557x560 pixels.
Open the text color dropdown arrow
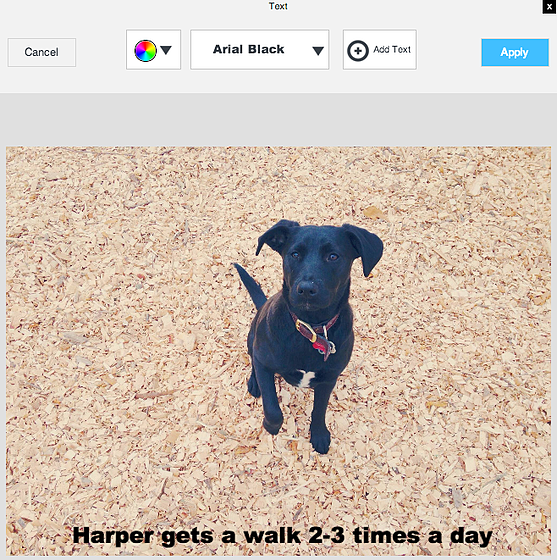click(x=166, y=50)
